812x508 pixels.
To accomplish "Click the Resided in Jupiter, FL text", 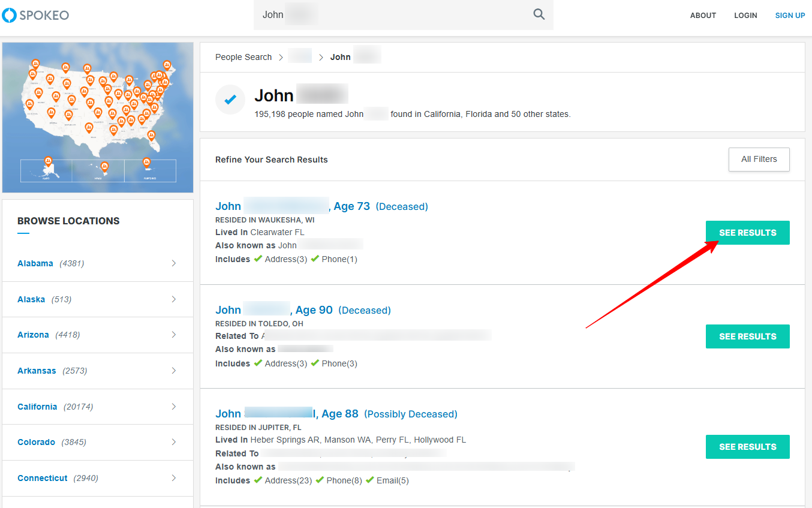I will coord(258,428).
